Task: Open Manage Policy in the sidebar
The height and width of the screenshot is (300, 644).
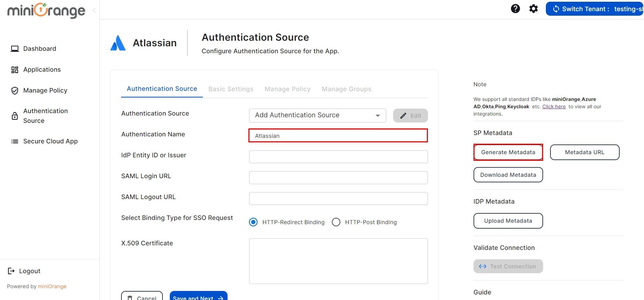Action: point(45,90)
